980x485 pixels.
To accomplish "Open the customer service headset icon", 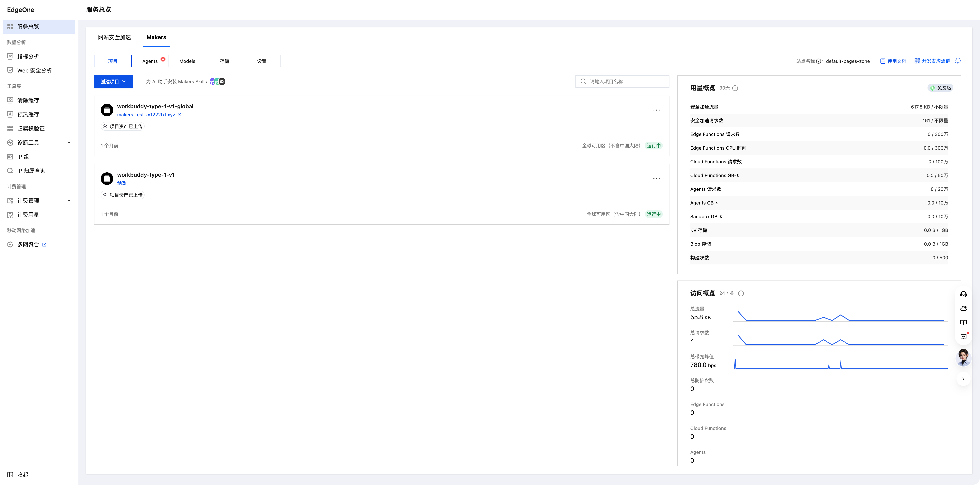I will point(963,294).
